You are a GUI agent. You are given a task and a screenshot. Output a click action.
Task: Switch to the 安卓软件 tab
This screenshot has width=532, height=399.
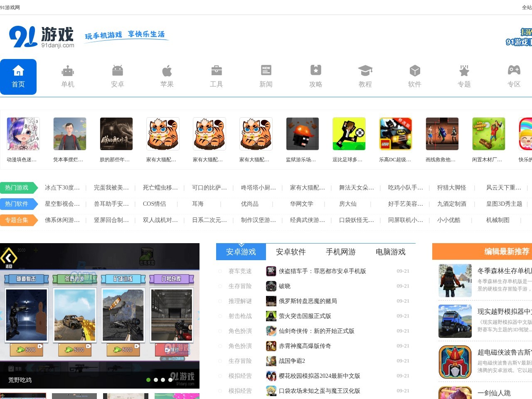pos(291,252)
